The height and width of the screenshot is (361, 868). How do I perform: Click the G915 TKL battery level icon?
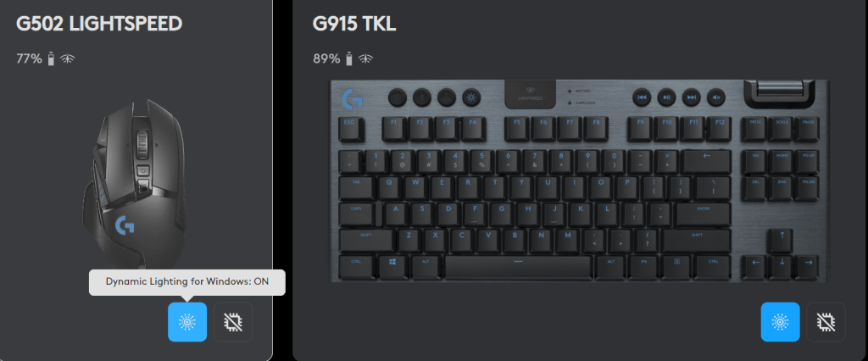click(x=349, y=58)
